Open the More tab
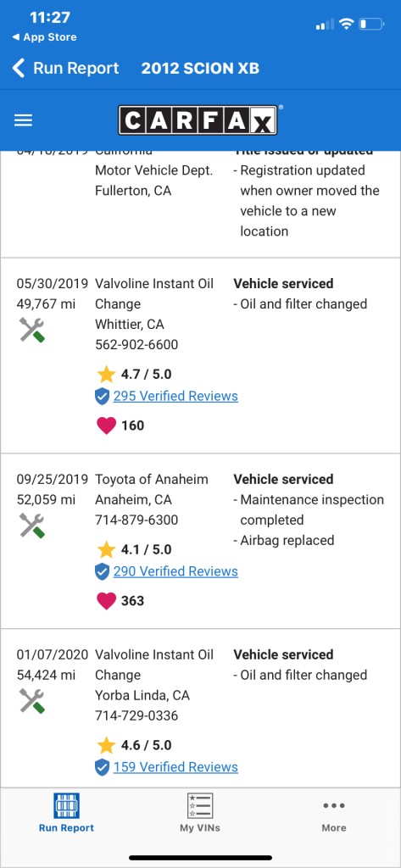Image resolution: width=401 pixels, height=868 pixels. 334,816
